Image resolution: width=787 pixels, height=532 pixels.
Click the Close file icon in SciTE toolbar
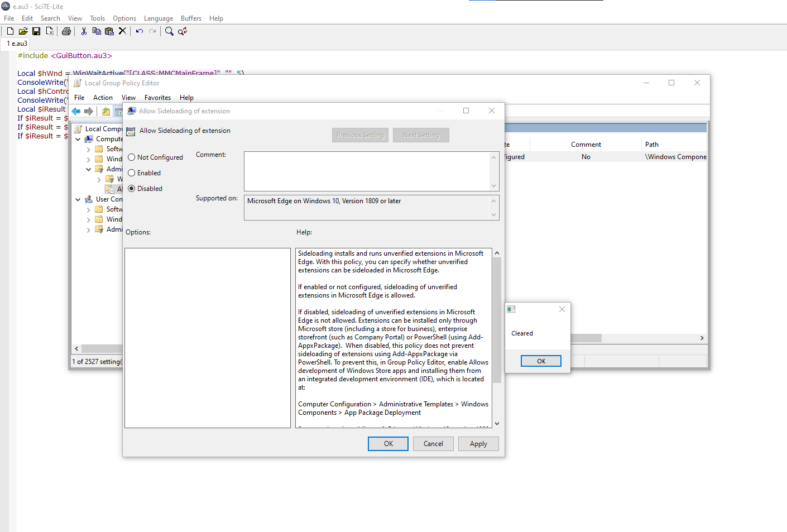tap(50, 31)
